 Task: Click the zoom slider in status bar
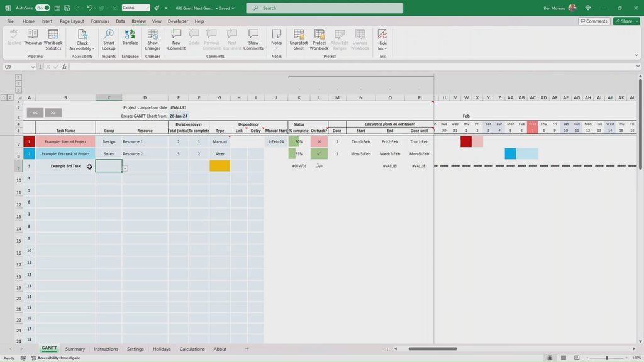(606, 358)
